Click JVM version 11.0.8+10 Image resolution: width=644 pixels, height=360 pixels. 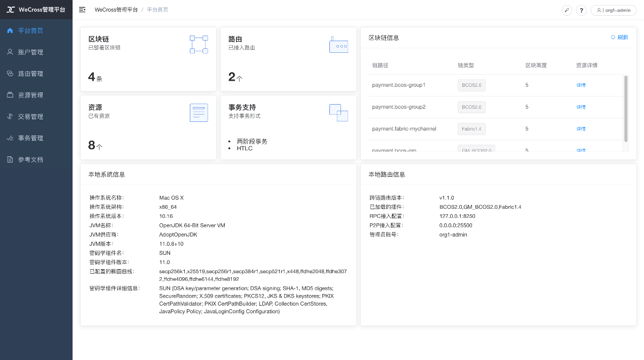click(172, 244)
